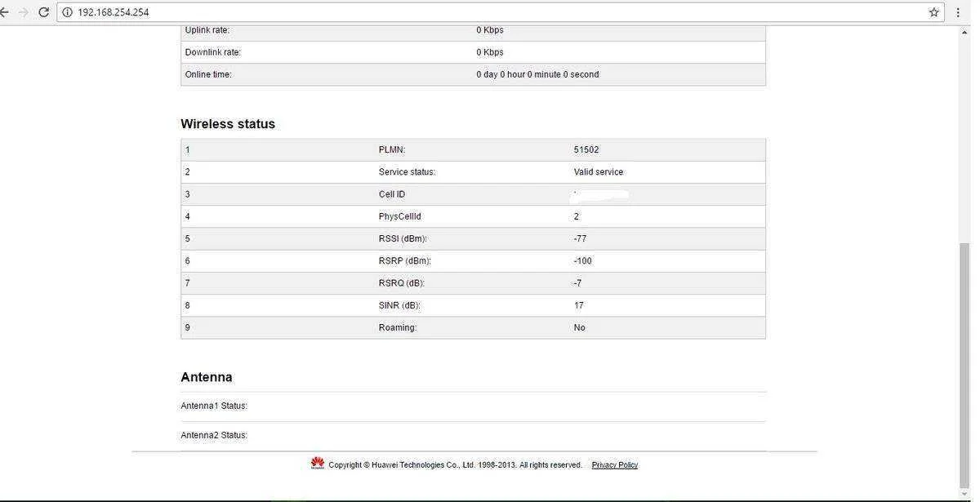Click the Downlink rate value 0 Kbps
This screenshot has width=980, height=502.
490,52
